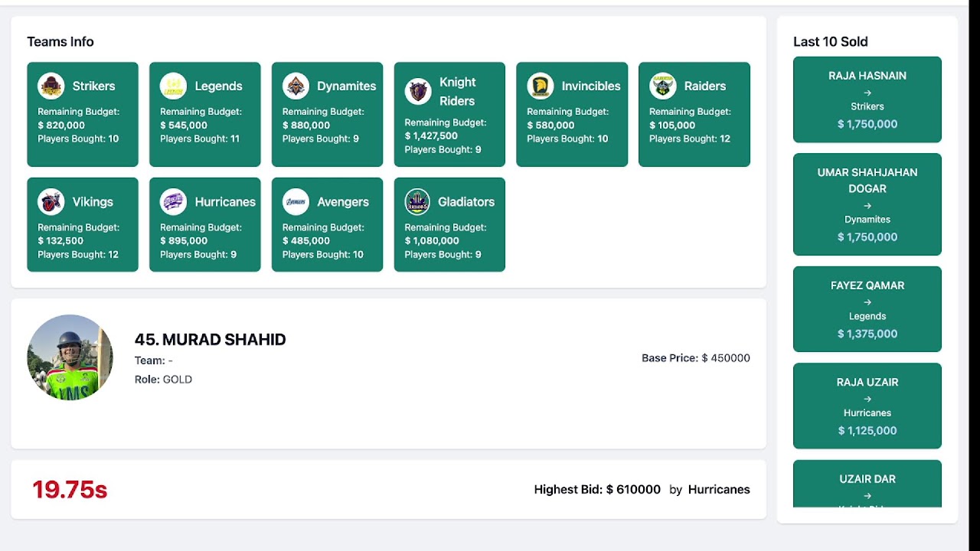The width and height of the screenshot is (980, 551).
Task: Click the Knight Riders team logo
Action: coord(418,92)
